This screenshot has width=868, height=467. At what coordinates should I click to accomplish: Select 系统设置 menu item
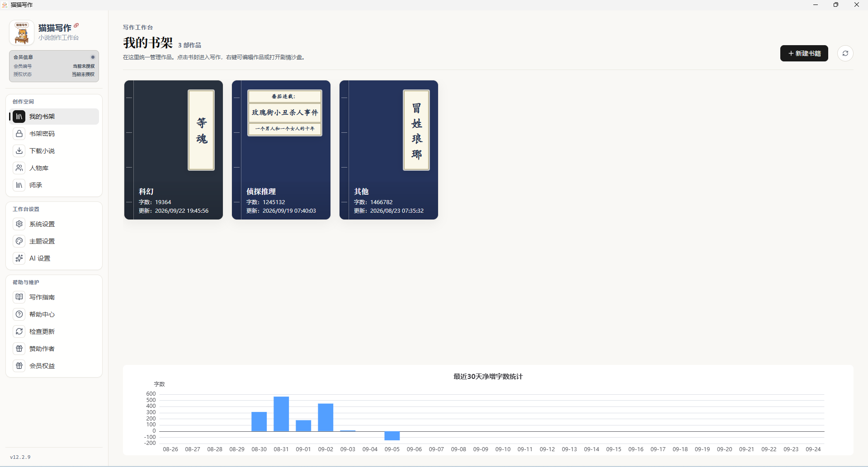tap(54, 224)
